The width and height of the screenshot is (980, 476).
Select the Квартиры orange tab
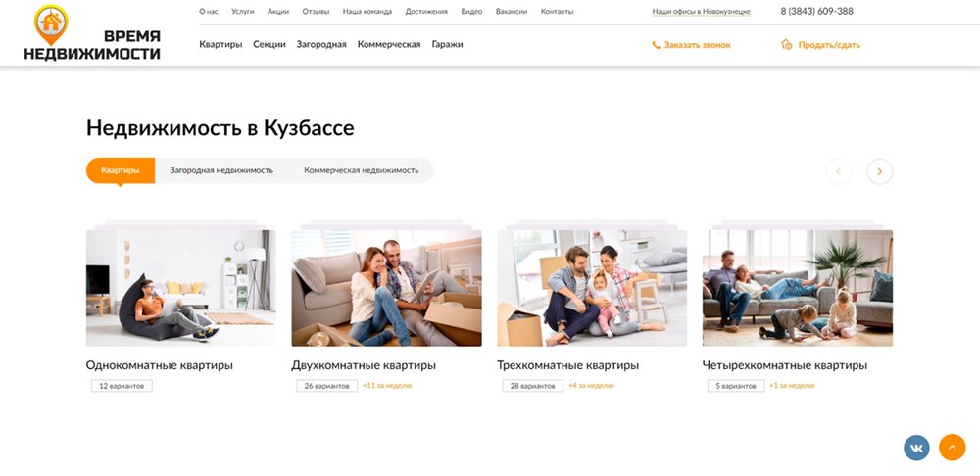[121, 170]
